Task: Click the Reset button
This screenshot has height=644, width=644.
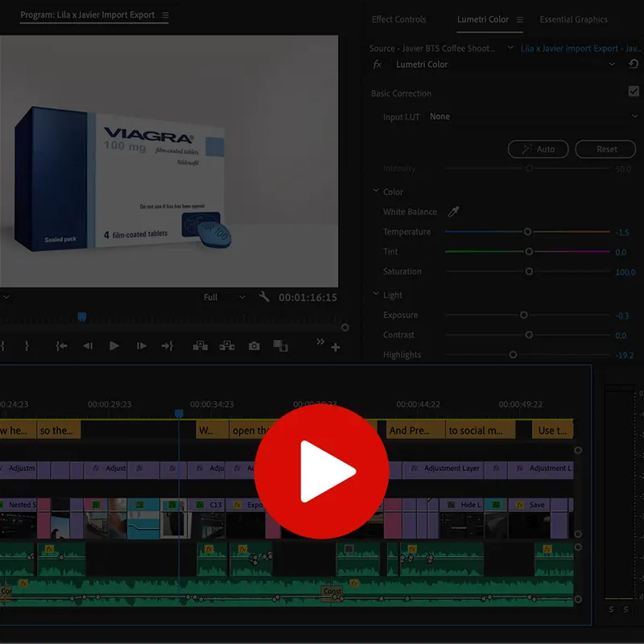Action: click(x=605, y=149)
